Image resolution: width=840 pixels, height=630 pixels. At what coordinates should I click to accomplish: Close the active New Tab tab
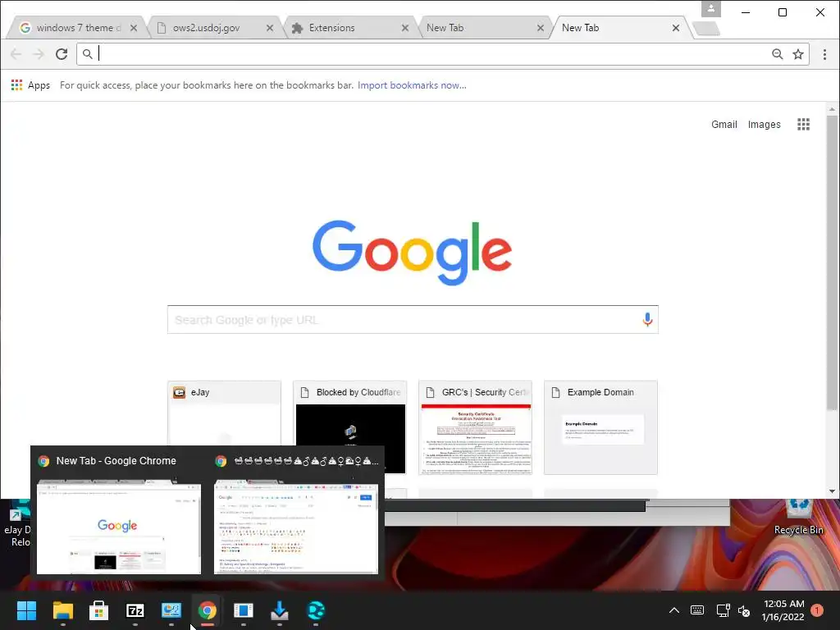click(676, 28)
